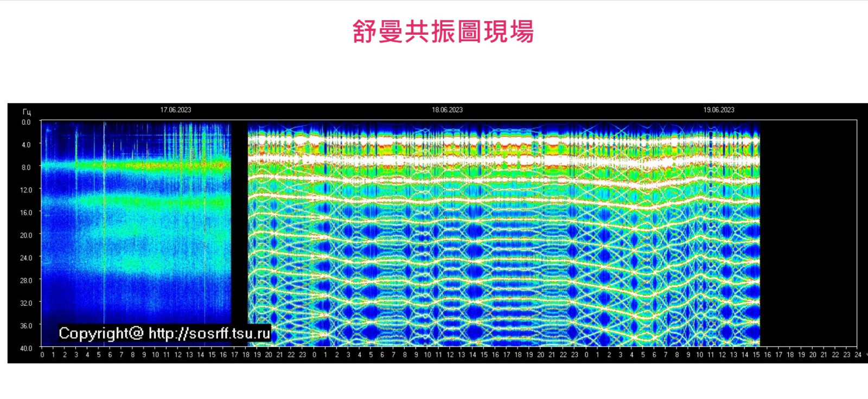This screenshot has width=868, height=399.
Task: Select the 19.06.2023 date label
Action: point(718,110)
